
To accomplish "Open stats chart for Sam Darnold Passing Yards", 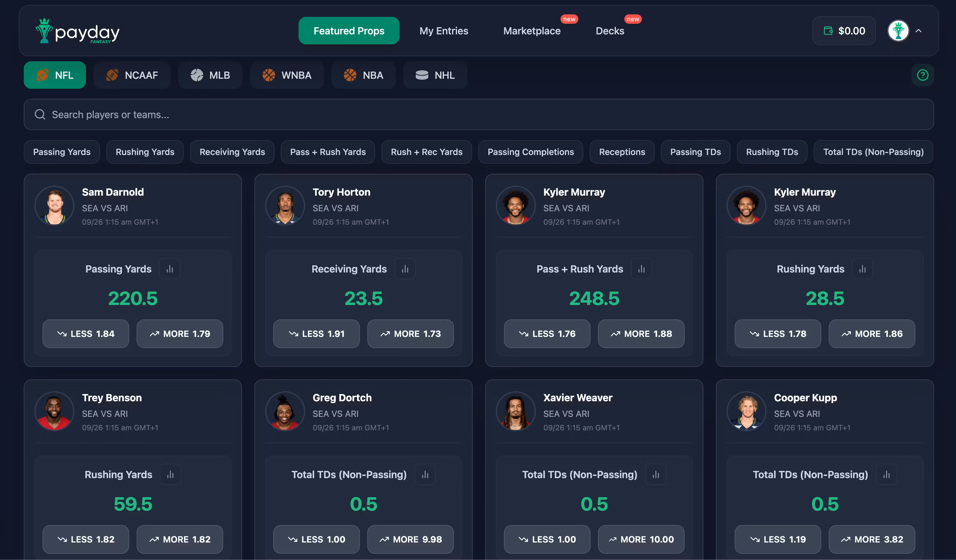I will pyautogui.click(x=169, y=269).
